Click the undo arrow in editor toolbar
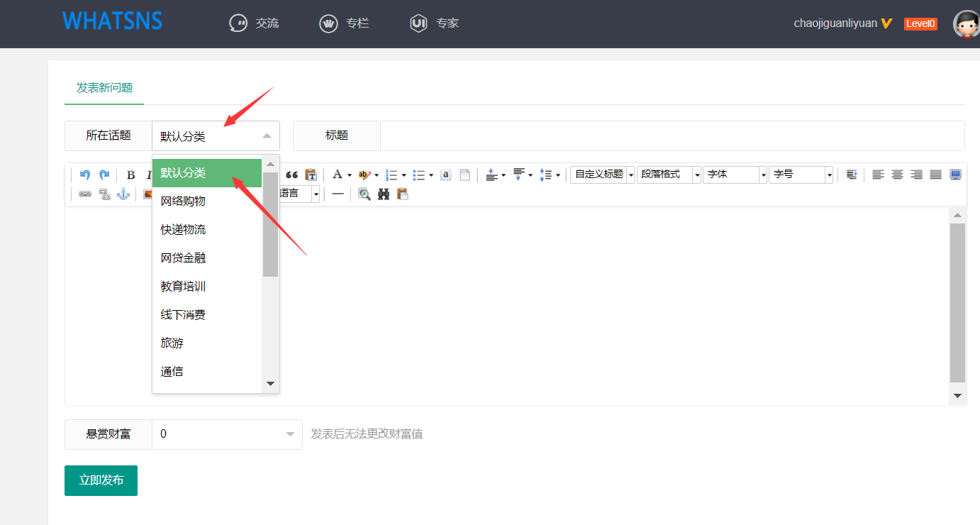The height and width of the screenshot is (525, 980). [x=85, y=175]
